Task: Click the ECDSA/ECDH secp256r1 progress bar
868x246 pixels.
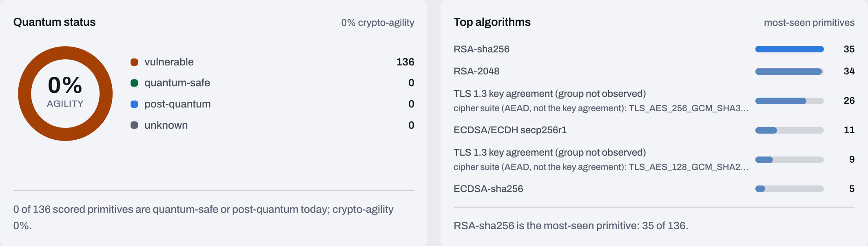Action: tap(789, 130)
